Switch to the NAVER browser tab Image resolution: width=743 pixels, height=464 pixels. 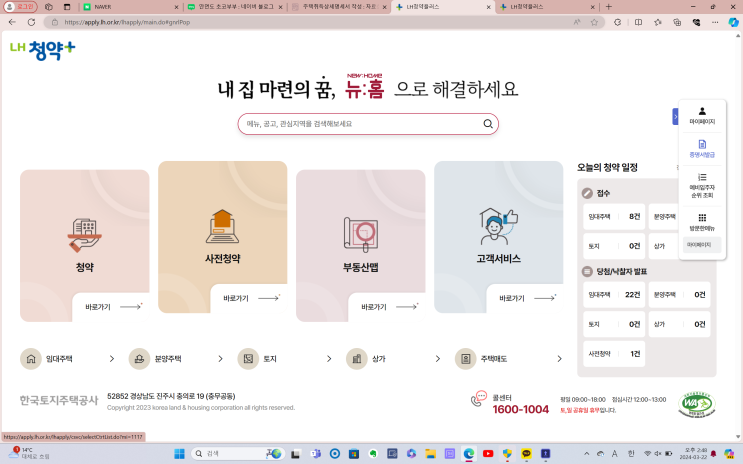130,7
